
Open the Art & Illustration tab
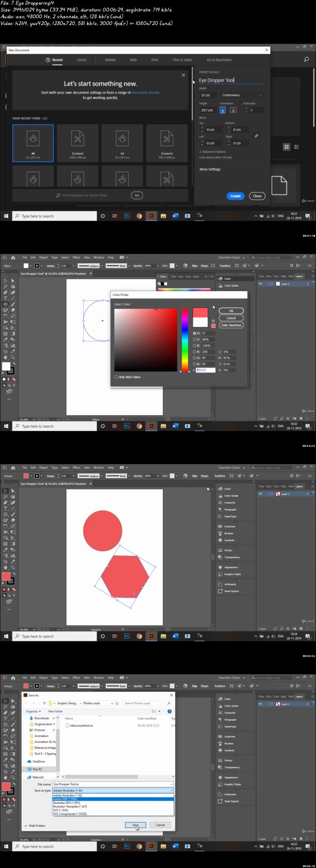coord(219,60)
